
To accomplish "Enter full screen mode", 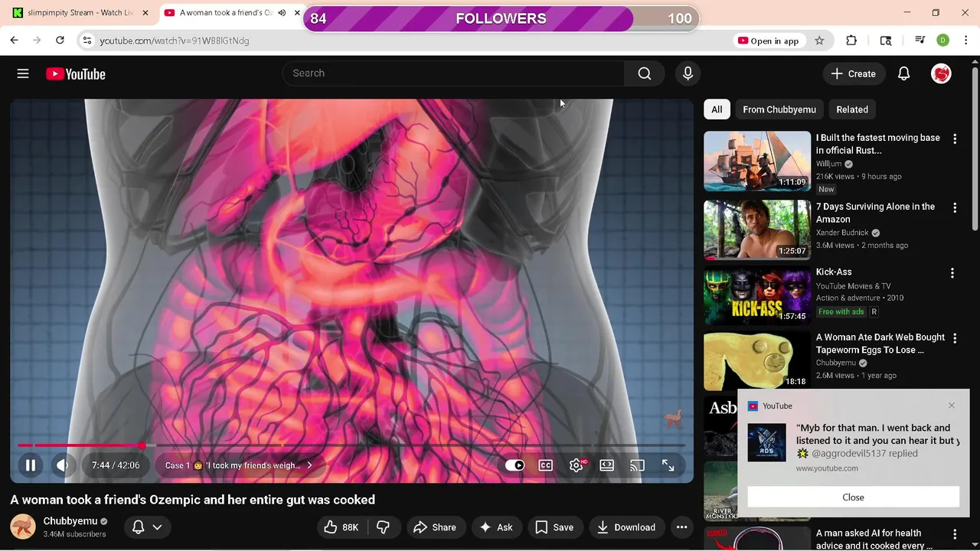I will coord(668,465).
